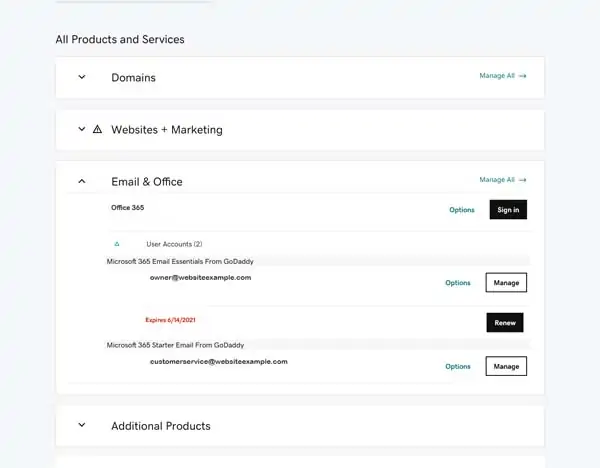Collapse the Email & Office section chevron
Image resolution: width=600 pixels, height=468 pixels.
[x=82, y=181]
